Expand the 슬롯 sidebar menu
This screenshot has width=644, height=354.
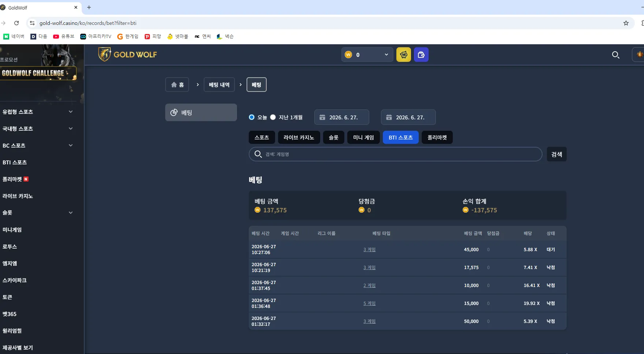click(38, 213)
